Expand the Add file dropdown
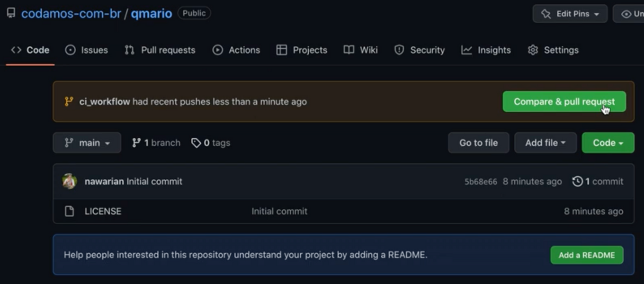 click(545, 142)
